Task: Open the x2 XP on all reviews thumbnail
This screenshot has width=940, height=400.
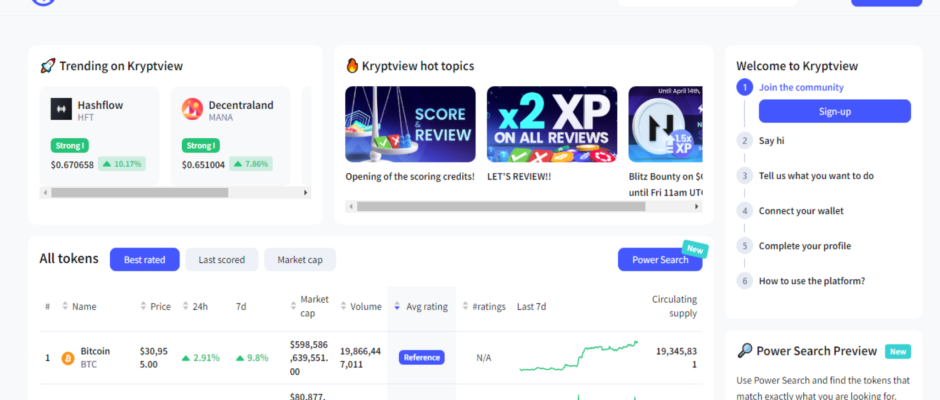Action: 552,124
